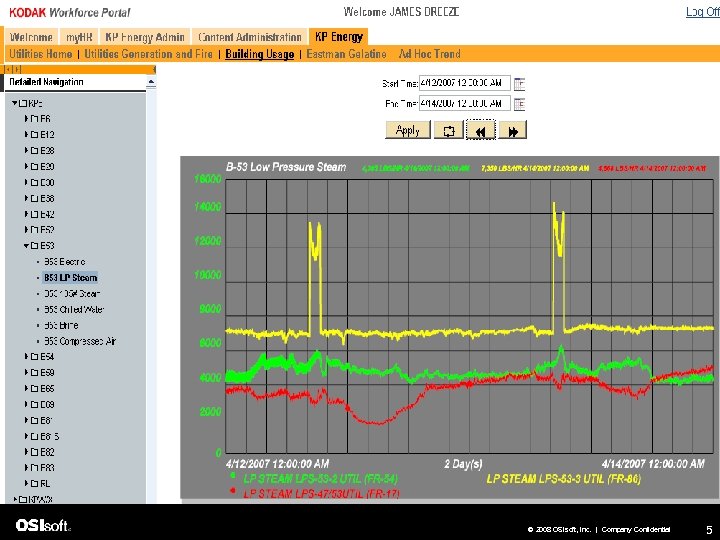
Task: Step the trend backward with double-left arrows
Action: click(x=480, y=131)
